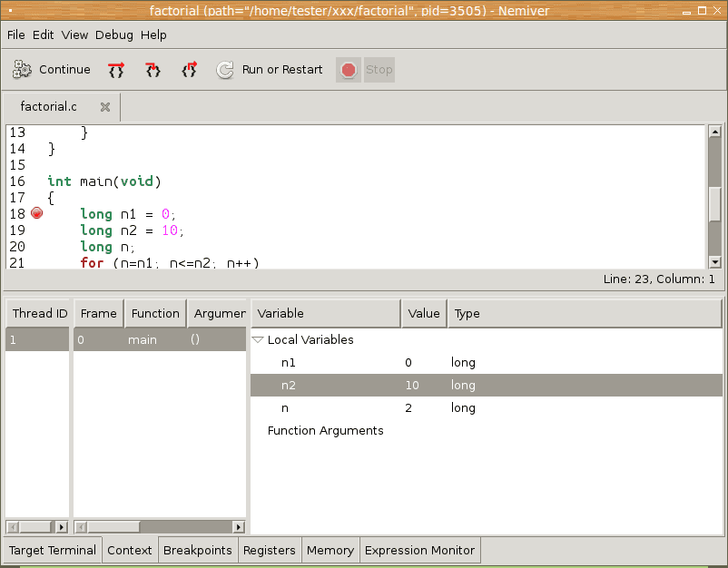Viewport: 728px width, 568px height.
Task: Switch to the Registers tab
Action: pos(270,550)
